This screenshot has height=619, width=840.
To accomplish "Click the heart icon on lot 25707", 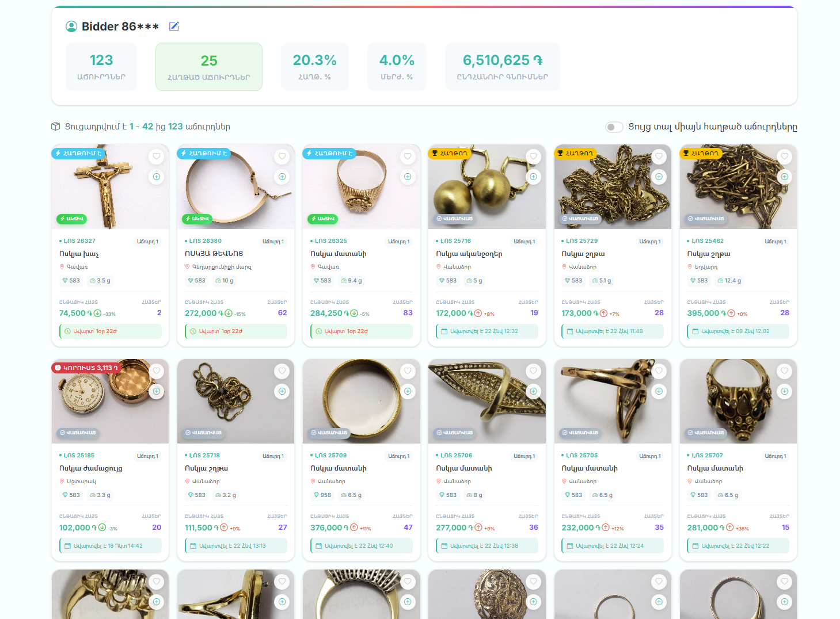I will [784, 371].
